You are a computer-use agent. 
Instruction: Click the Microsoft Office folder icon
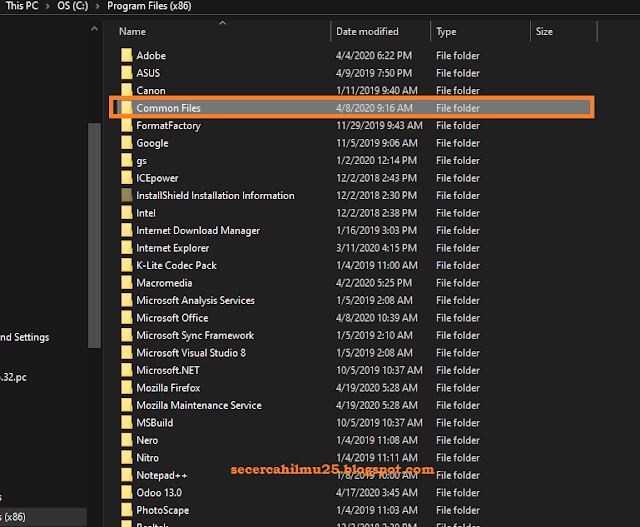tap(127, 318)
